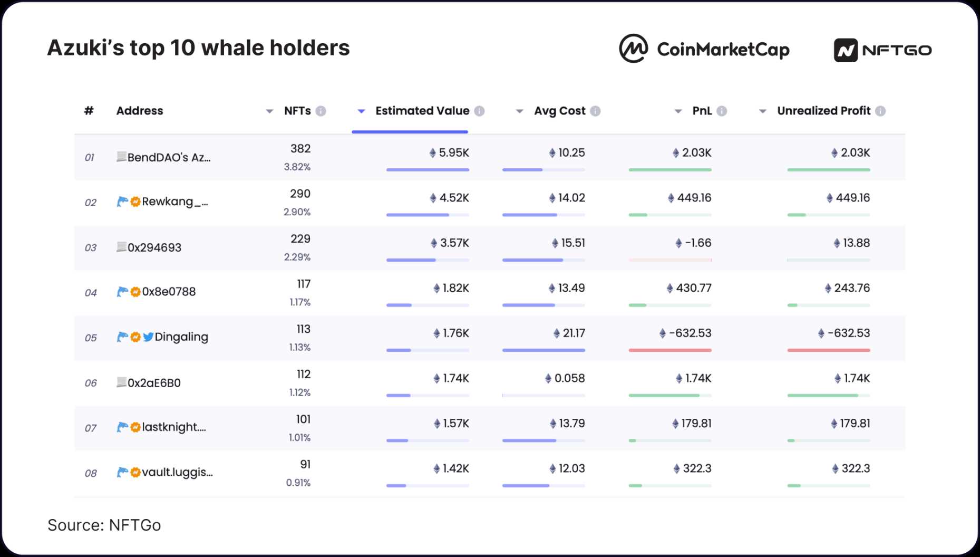Select the Estimated Value column header
The image size is (980, 557).
point(422,111)
